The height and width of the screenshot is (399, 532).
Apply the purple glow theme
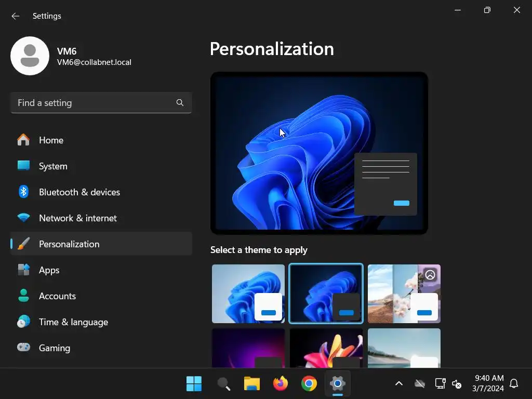point(248,348)
